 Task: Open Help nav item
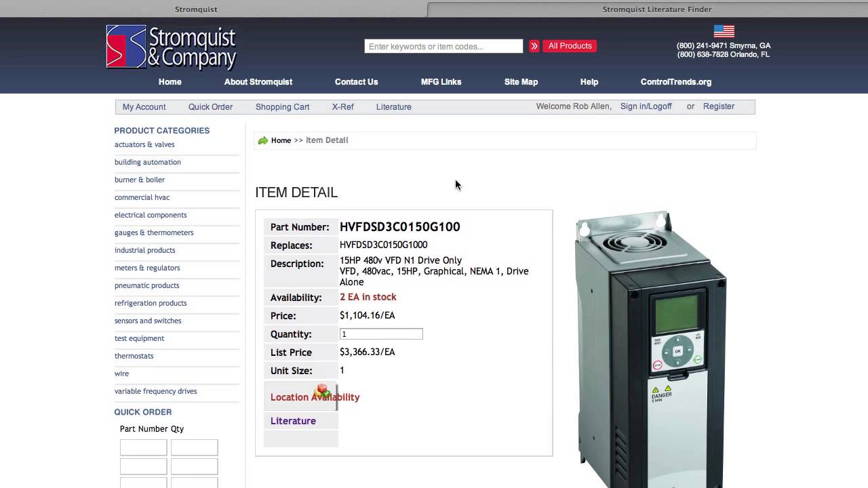point(589,82)
